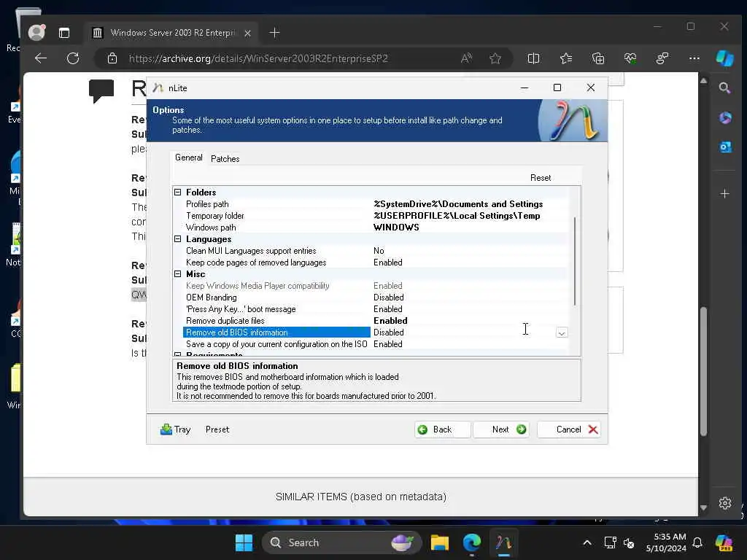Add an app to Edge sidebar

tap(724, 194)
